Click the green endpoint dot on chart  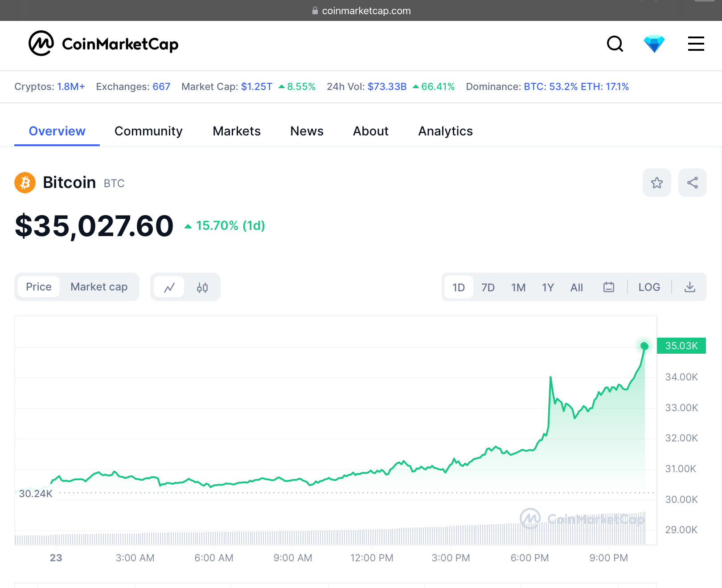[x=644, y=346]
